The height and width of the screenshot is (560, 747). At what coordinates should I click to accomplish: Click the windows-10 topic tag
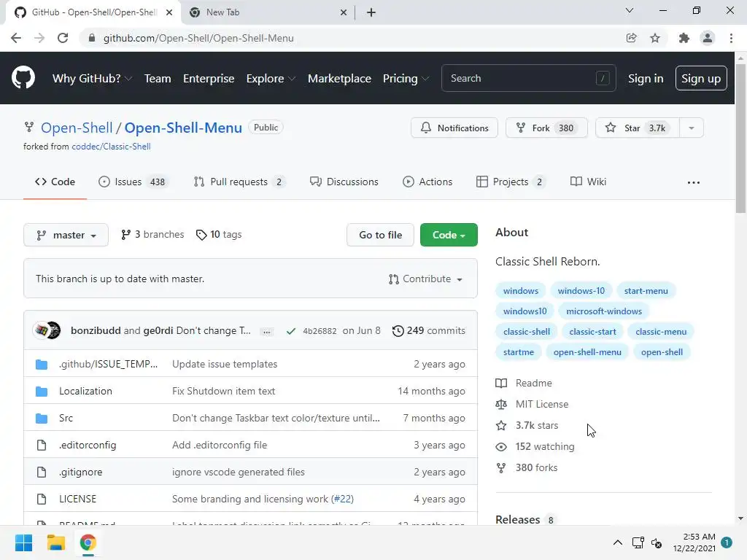tap(581, 291)
